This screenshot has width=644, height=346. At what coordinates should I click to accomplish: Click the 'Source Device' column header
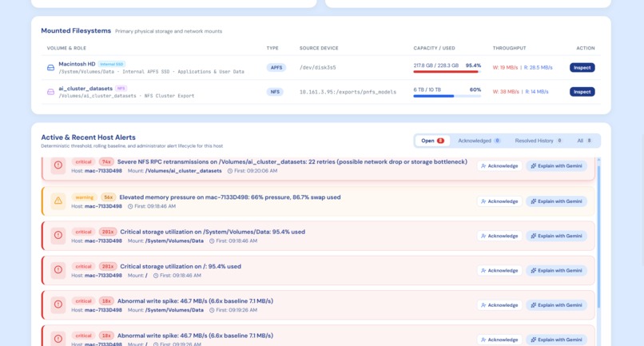click(319, 48)
